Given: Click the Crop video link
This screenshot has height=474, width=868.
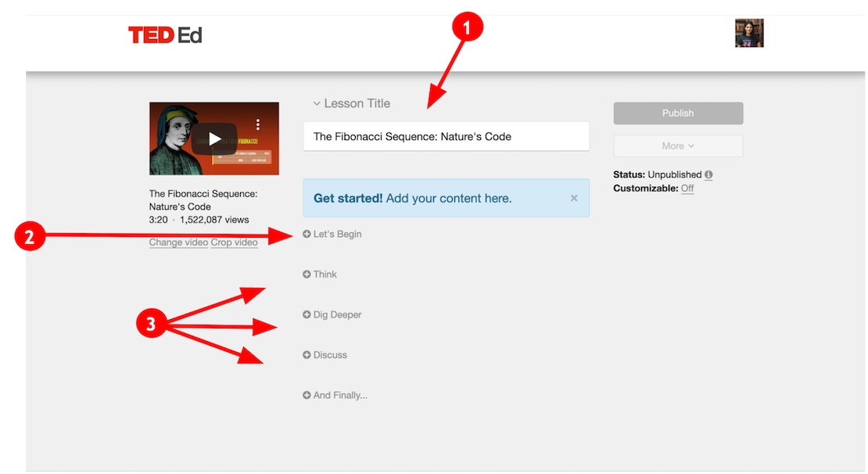Looking at the screenshot, I should (234, 242).
